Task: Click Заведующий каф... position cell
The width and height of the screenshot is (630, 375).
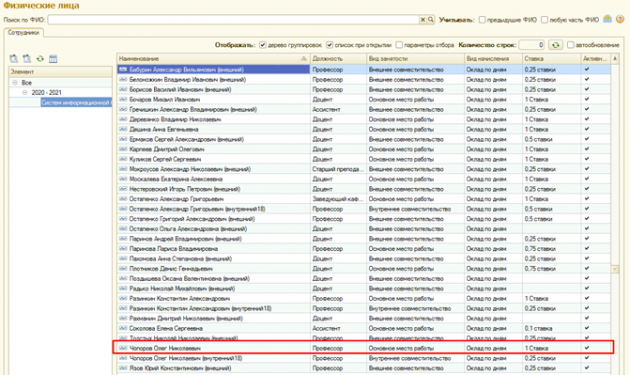Action: (338, 199)
